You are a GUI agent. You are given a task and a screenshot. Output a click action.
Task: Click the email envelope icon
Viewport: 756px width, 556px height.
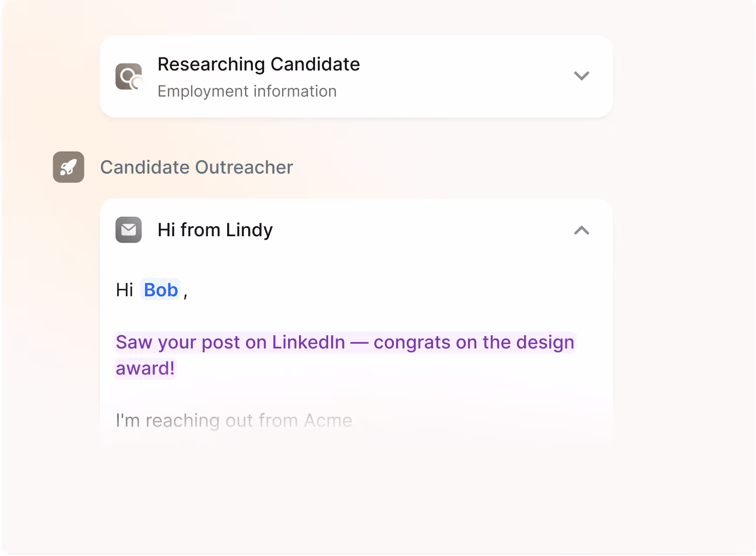pos(128,230)
